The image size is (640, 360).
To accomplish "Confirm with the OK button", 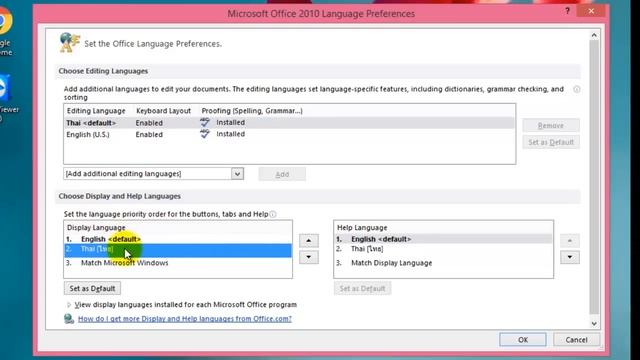I will (522, 340).
